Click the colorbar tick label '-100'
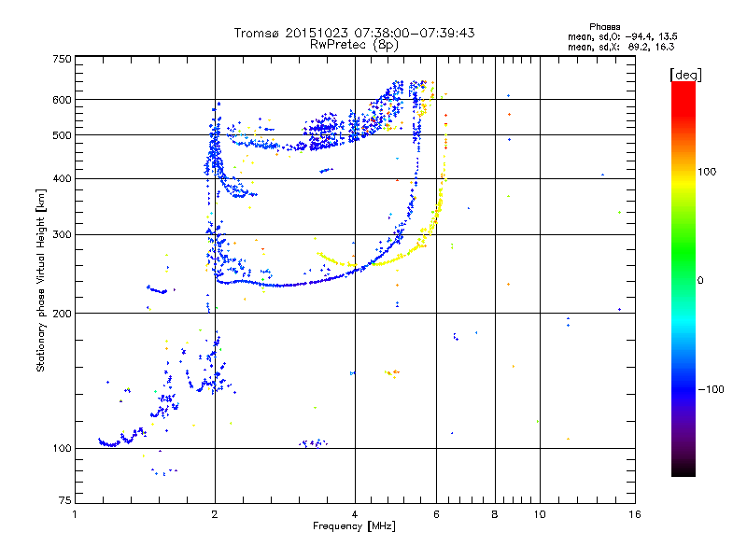This screenshot has width=747, height=560. (711, 389)
